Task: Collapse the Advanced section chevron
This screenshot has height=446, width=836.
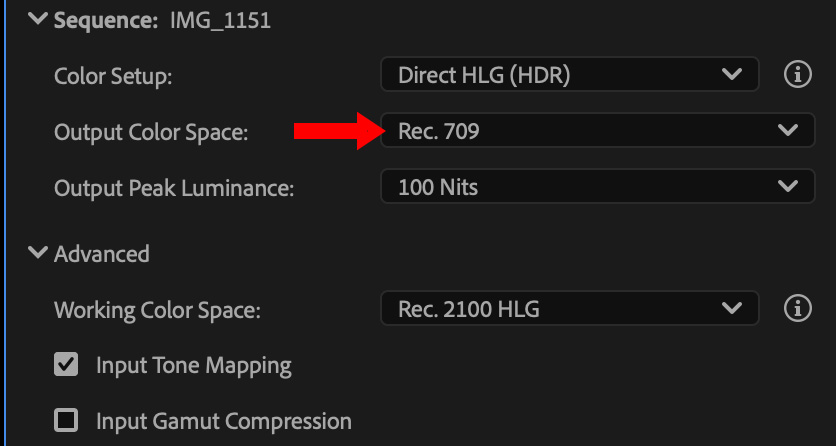Action: point(38,253)
